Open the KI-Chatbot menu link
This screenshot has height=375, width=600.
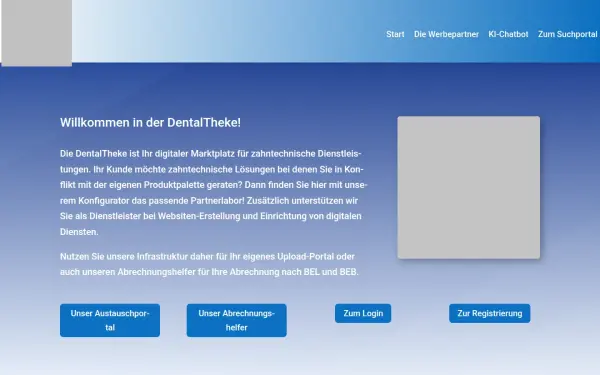click(508, 34)
